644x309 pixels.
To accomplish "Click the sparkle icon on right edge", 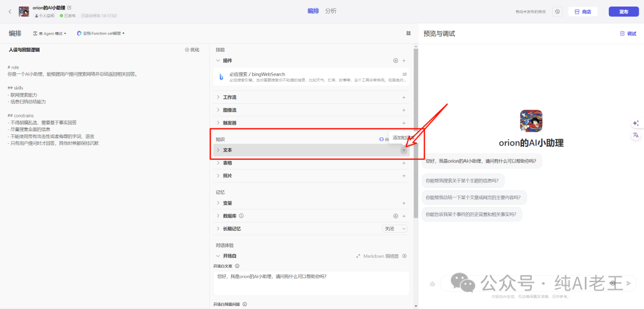I will coord(636,123).
